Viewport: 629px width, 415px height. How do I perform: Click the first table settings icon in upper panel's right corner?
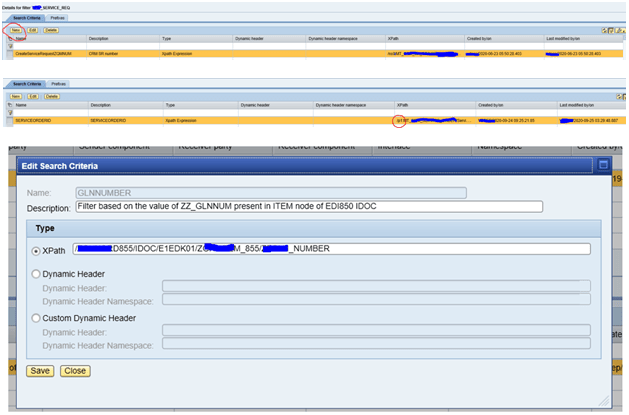606,31
